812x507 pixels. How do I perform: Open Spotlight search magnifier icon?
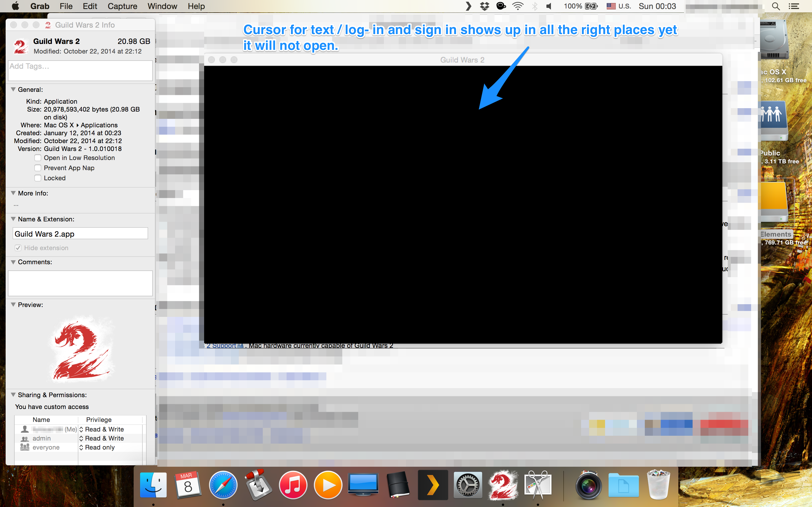775,6
